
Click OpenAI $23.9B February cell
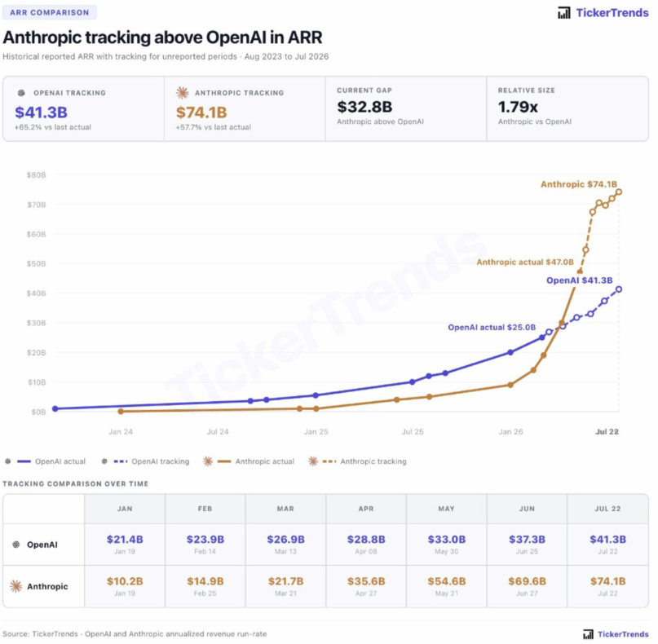205,545
